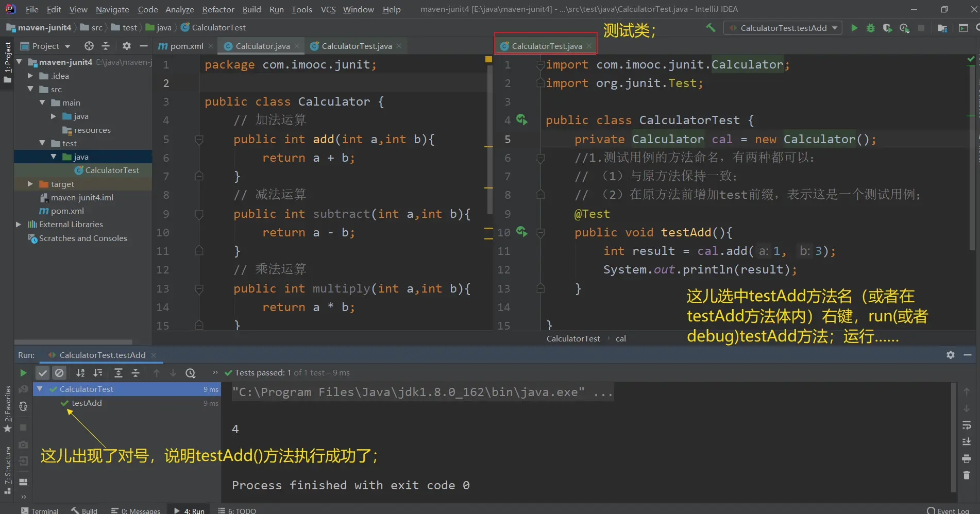980x514 pixels.
Task: Select testAdd in the test results tree
Action: coord(87,403)
